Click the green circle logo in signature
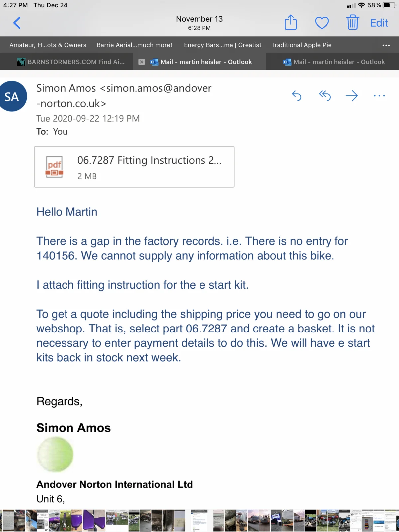The width and height of the screenshot is (399, 532). click(55, 455)
